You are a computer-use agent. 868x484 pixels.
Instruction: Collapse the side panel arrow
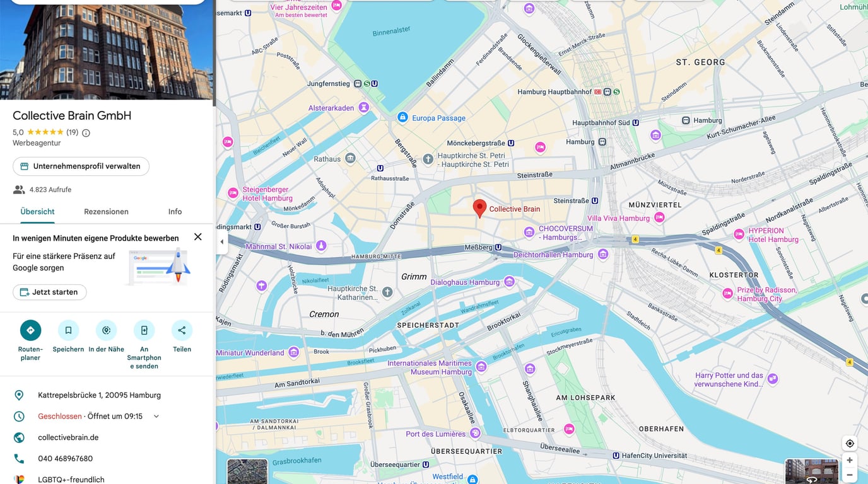pos(221,242)
